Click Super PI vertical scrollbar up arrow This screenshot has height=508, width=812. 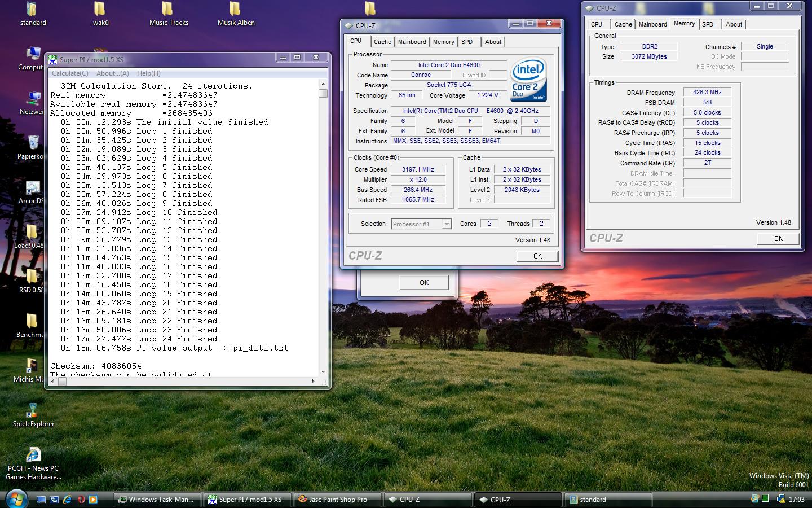323,84
